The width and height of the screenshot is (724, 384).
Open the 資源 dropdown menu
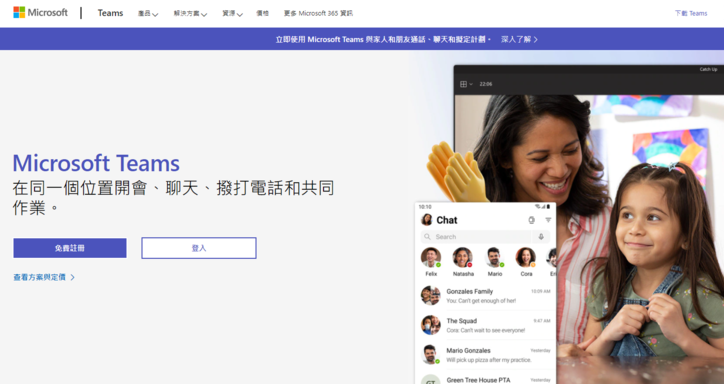coord(232,13)
